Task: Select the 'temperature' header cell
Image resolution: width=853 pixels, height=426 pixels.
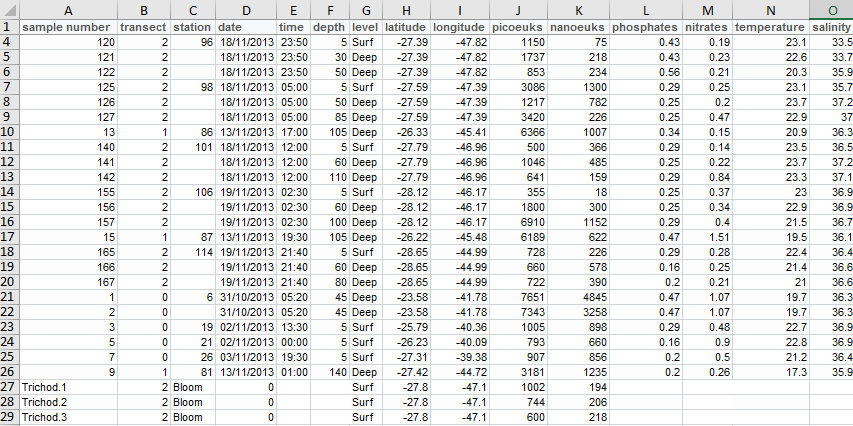Action: click(771, 26)
